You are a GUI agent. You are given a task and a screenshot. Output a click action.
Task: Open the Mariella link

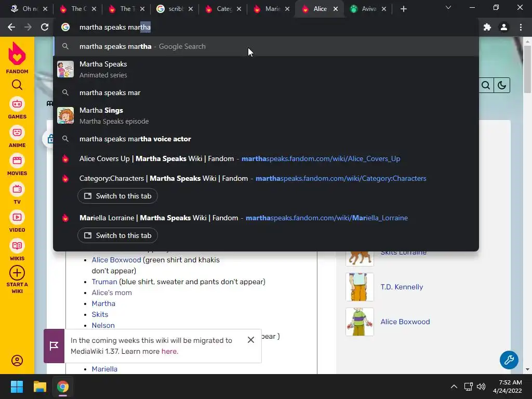[104, 369]
